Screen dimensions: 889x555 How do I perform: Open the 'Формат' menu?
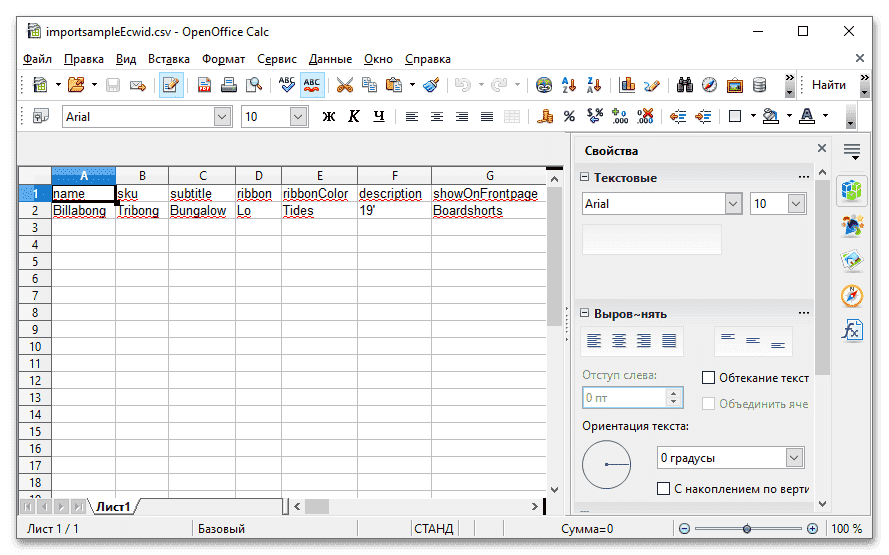[x=223, y=59]
